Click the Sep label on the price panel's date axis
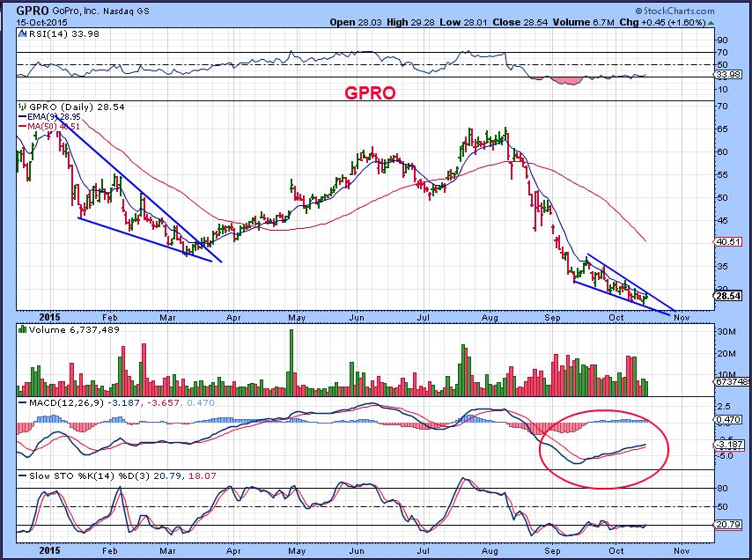 552,318
